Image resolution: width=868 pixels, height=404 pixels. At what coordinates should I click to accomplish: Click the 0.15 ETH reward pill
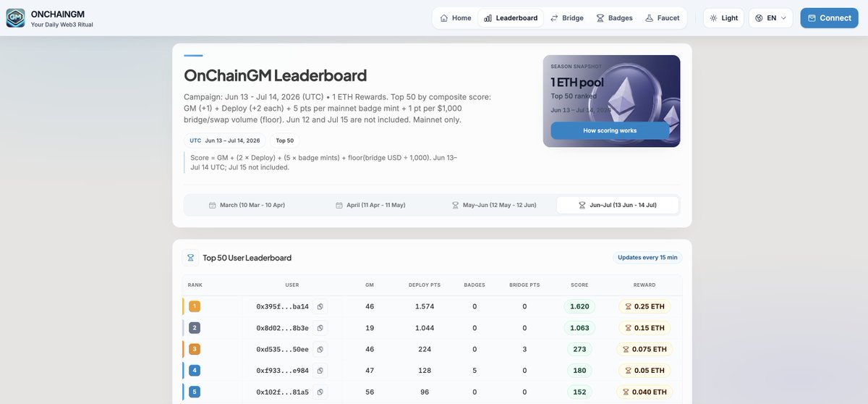pos(644,328)
